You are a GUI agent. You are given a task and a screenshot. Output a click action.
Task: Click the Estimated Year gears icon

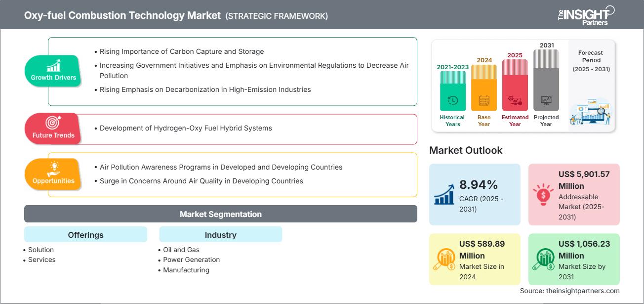(x=515, y=101)
